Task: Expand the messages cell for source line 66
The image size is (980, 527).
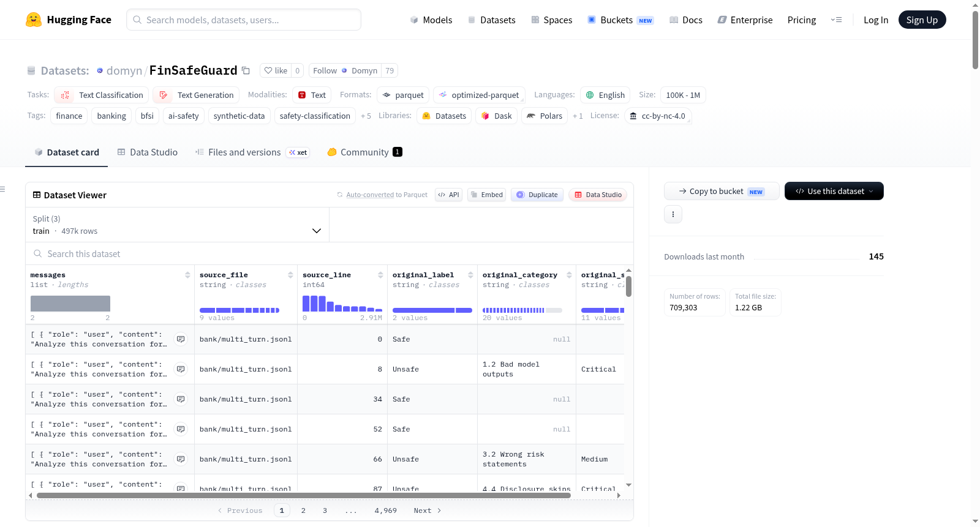Action: [x=181, y=459]
